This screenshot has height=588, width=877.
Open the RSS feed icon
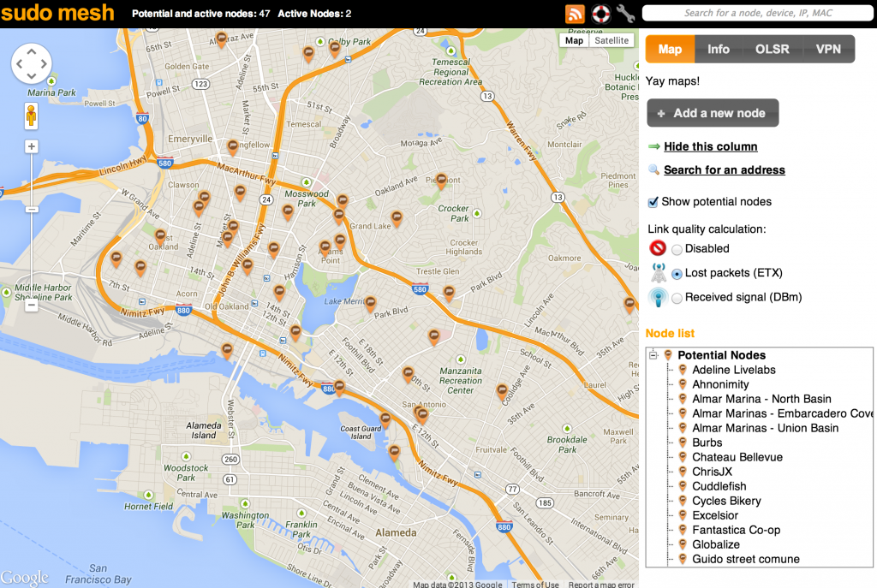[x=575, y=14]
